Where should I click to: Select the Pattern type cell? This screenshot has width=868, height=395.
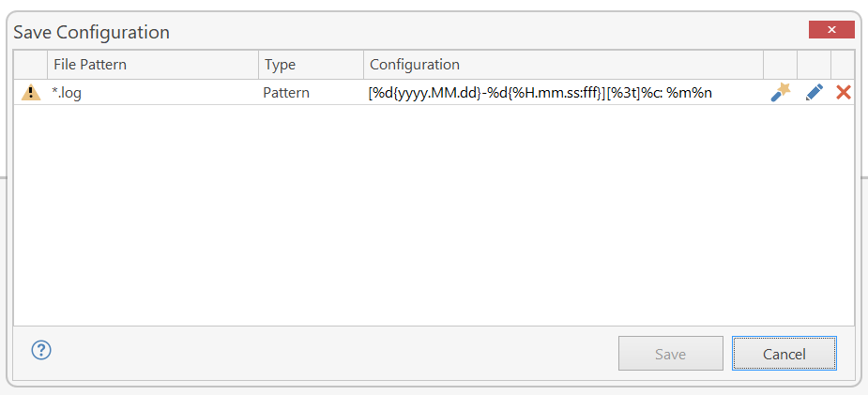point(312,93)
